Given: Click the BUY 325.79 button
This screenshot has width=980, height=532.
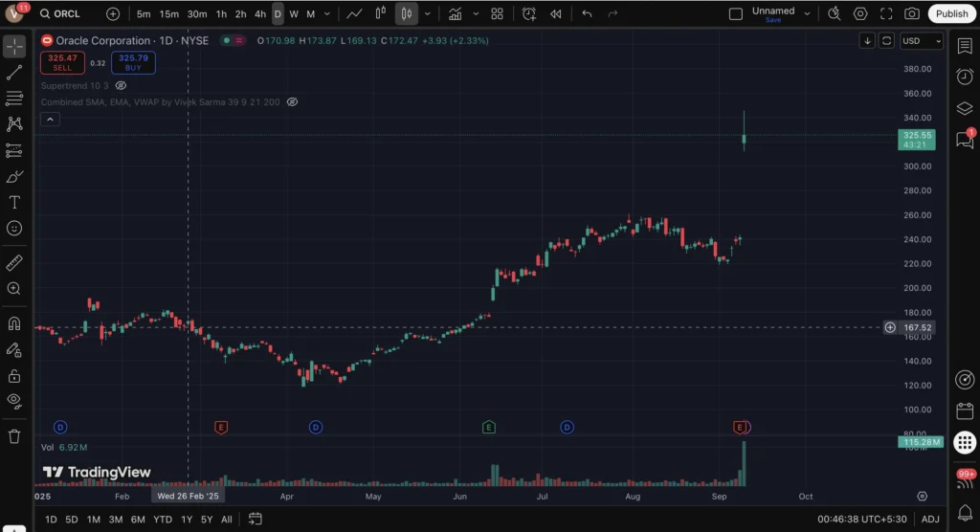Looking at the screenshot, I should (133, 63).
